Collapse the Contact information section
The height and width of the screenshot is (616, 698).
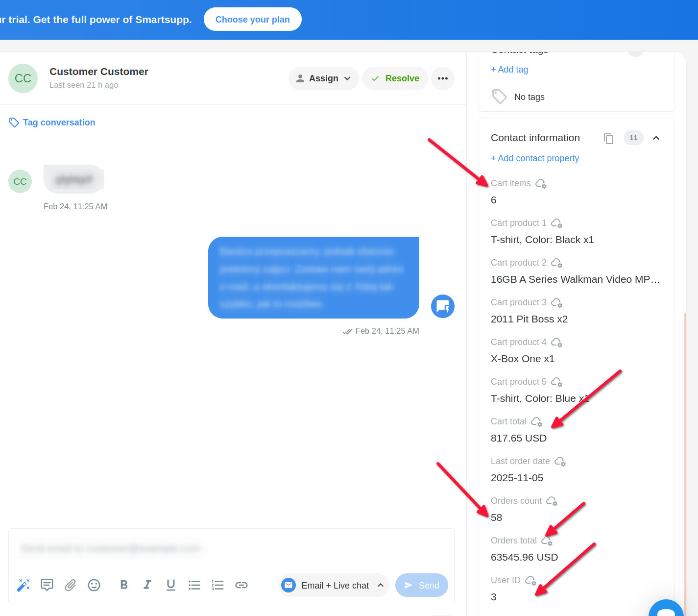(x=656, y=138)
